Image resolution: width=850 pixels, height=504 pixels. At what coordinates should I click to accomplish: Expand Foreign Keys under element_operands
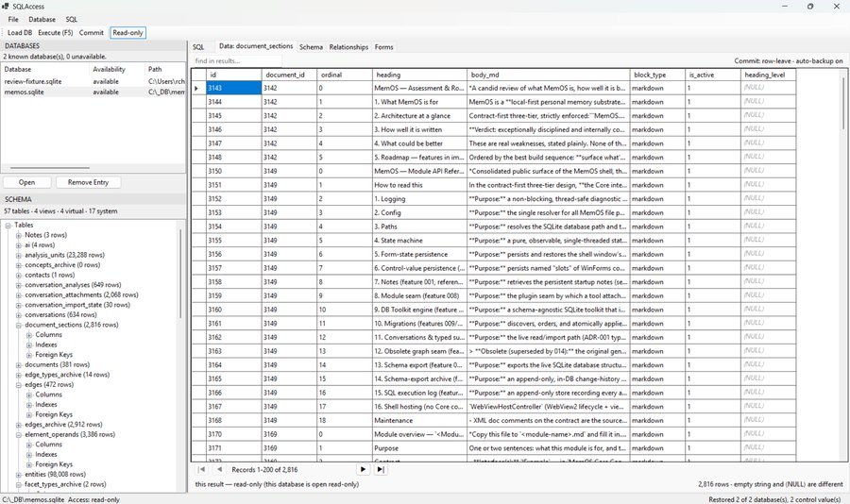[28, 464]
